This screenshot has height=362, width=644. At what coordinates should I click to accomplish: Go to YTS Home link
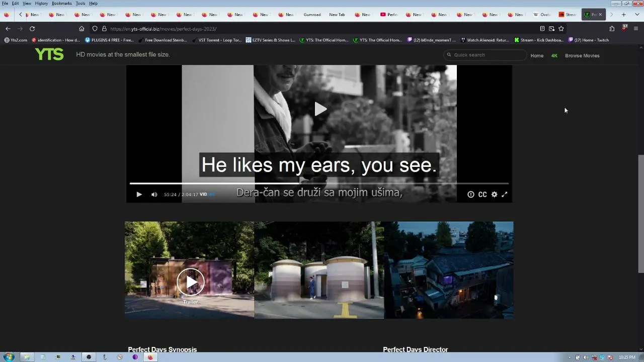(x=537, y=55)
